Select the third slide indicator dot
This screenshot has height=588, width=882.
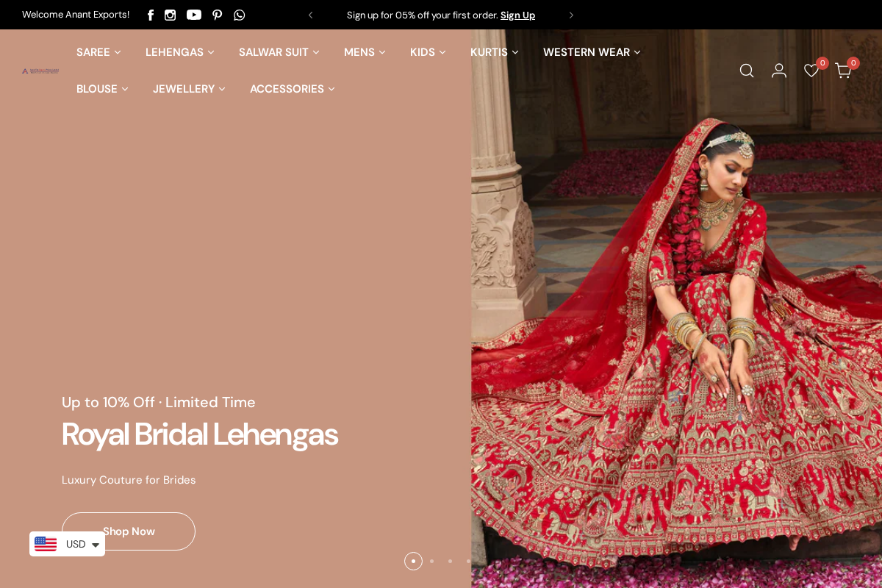pos(450,562)
